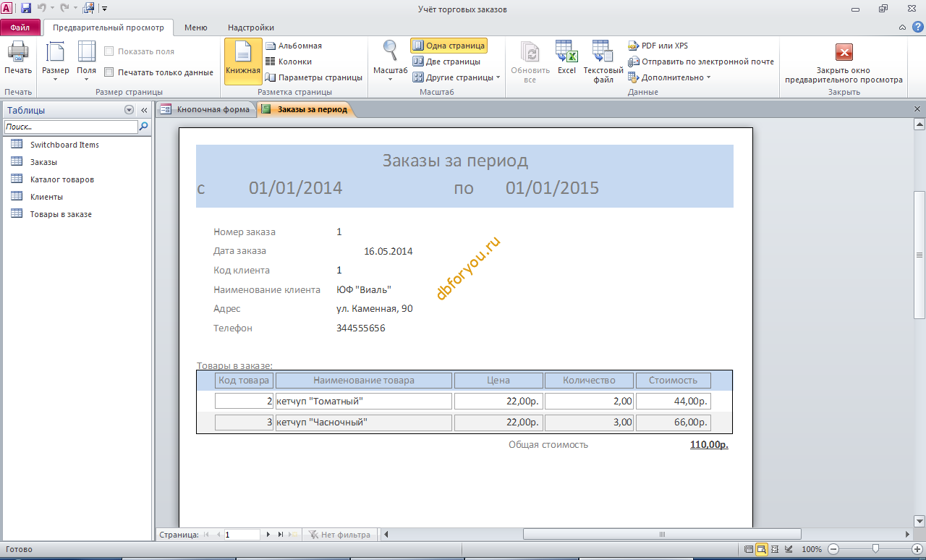This screenshot has height=560, width=926.
Task: Open the Масштаб zoom dropdown
Action: (390, 61)
